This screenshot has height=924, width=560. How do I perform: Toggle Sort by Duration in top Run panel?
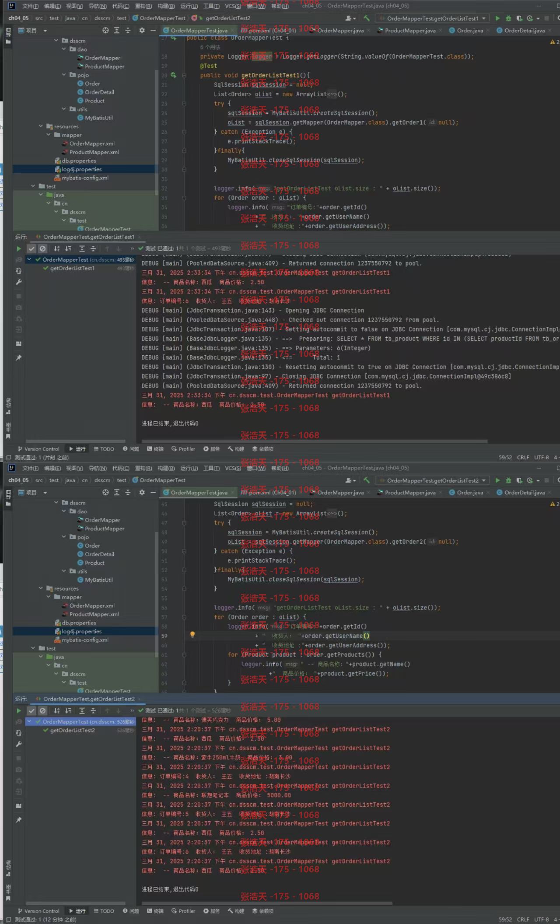(x=68, y=248)
